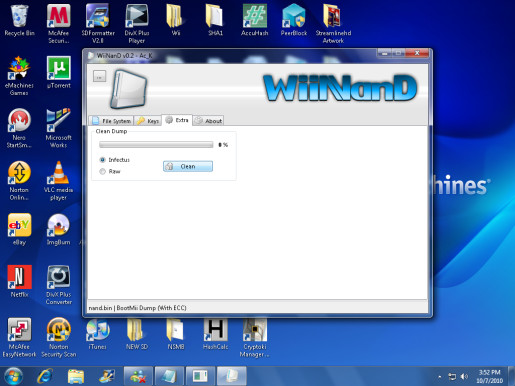Minimize the WiiNanD window
The height and width of the screenshot is (386, 515).
tap(385, 53)
